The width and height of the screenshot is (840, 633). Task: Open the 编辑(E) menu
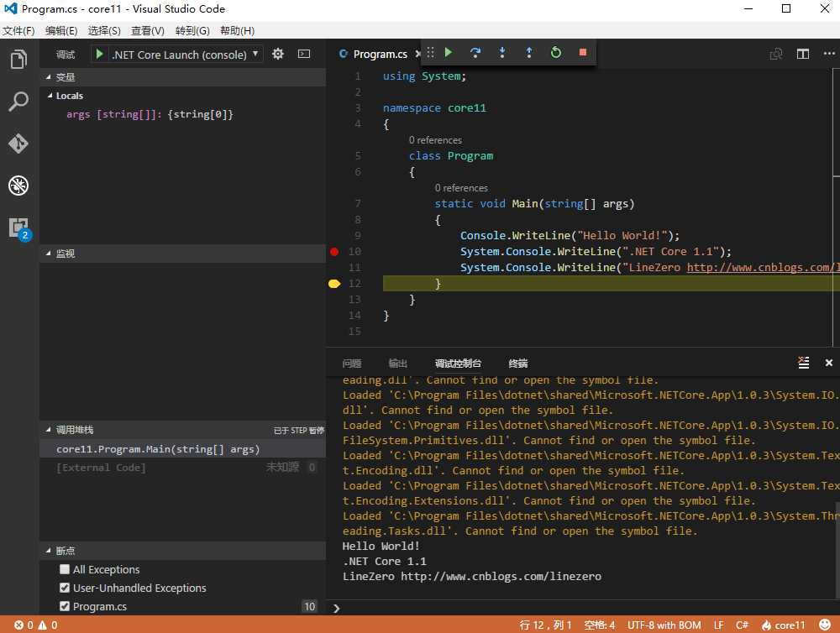tap(61, 30)
